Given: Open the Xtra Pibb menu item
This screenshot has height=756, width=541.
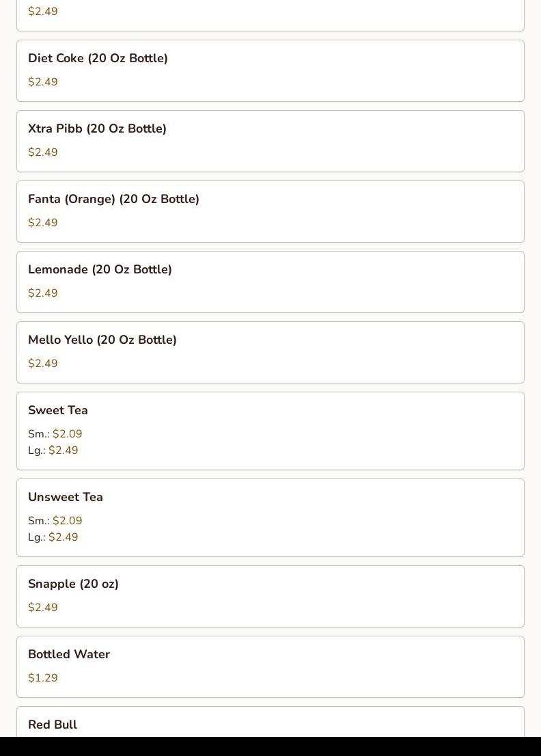Looking at the screenshot, I should [97, 129].
